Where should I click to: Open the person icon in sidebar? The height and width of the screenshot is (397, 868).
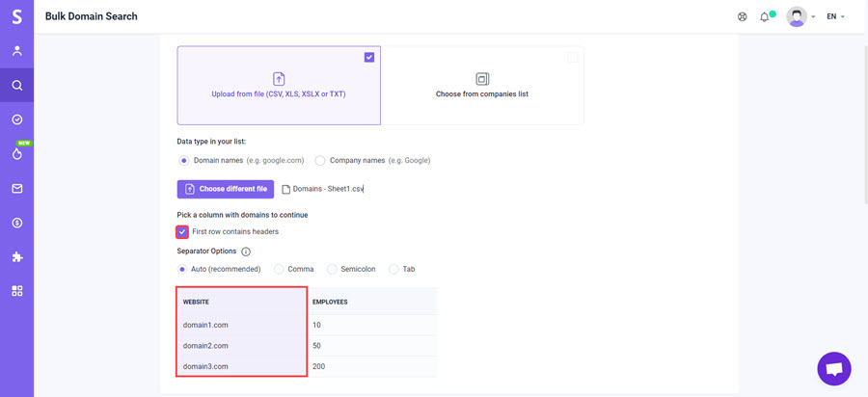click(x=16, y=51)
